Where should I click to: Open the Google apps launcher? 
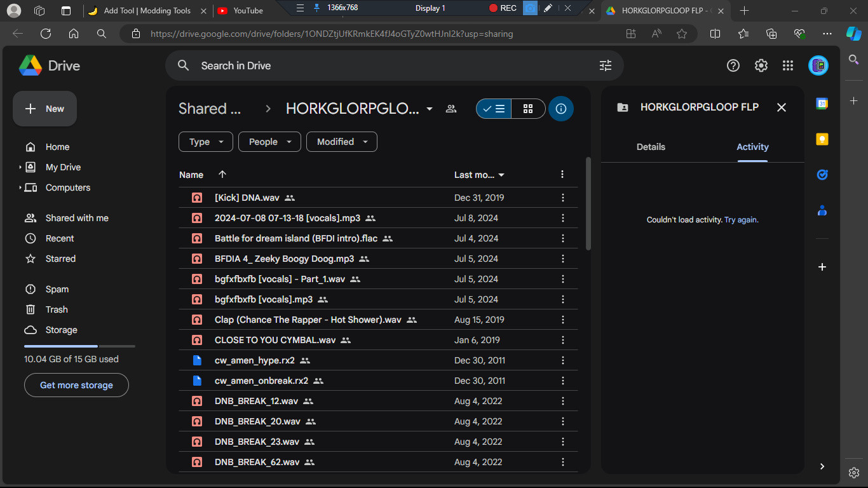tap(787, 65)
